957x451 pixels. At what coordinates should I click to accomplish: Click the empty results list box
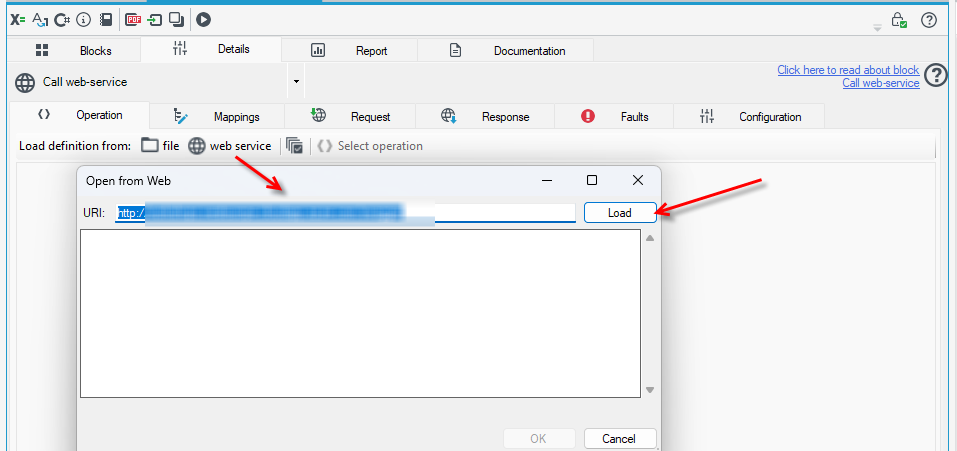360,314
